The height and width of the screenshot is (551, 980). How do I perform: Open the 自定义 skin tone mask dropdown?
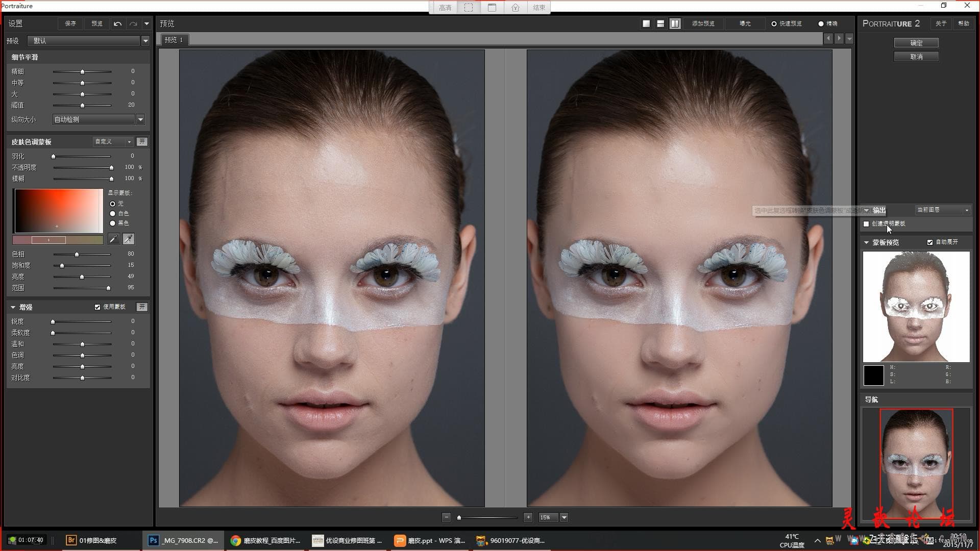113,142
